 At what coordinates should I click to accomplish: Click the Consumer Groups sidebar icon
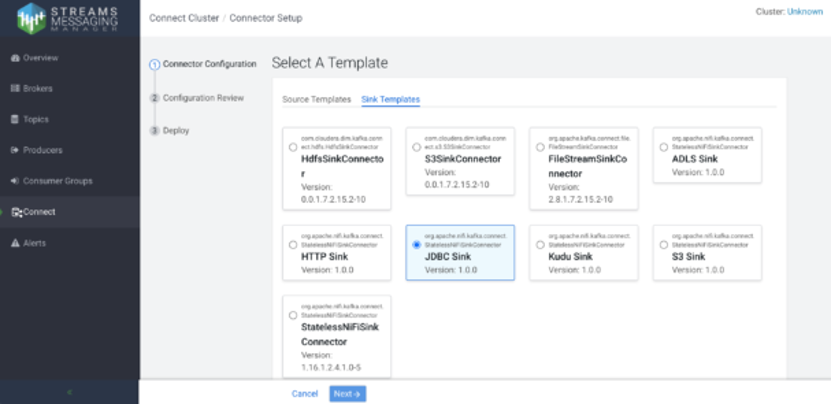coord(15,181)
